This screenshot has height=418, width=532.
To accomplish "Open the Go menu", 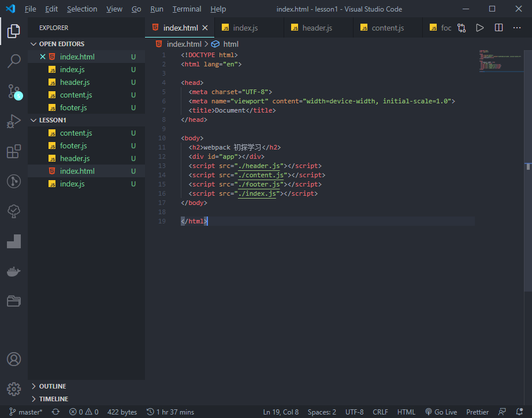I will click(136, 9).
